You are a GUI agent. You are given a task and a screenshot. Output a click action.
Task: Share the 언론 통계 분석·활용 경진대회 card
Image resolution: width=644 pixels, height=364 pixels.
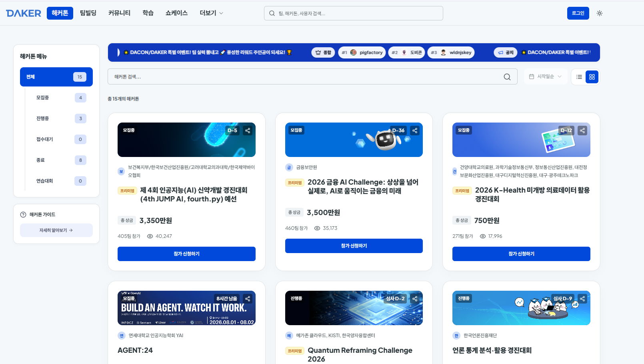[582, 299]
